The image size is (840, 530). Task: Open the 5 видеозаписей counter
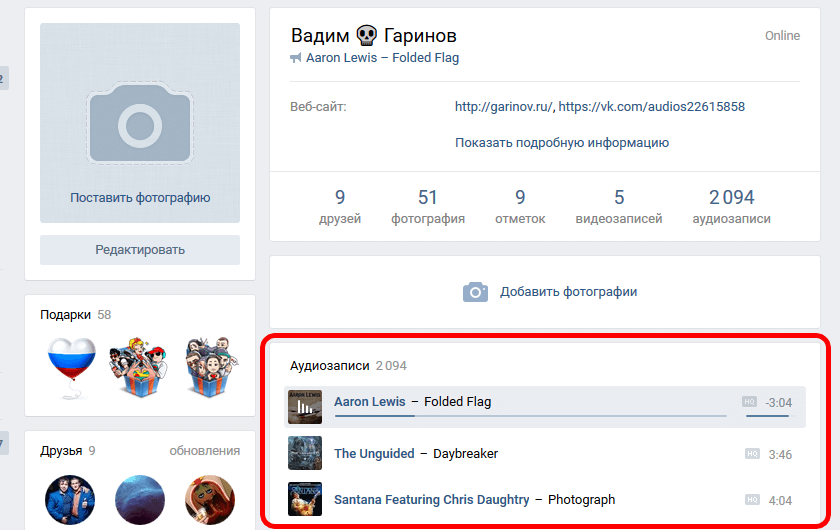[x=619, y=206]
